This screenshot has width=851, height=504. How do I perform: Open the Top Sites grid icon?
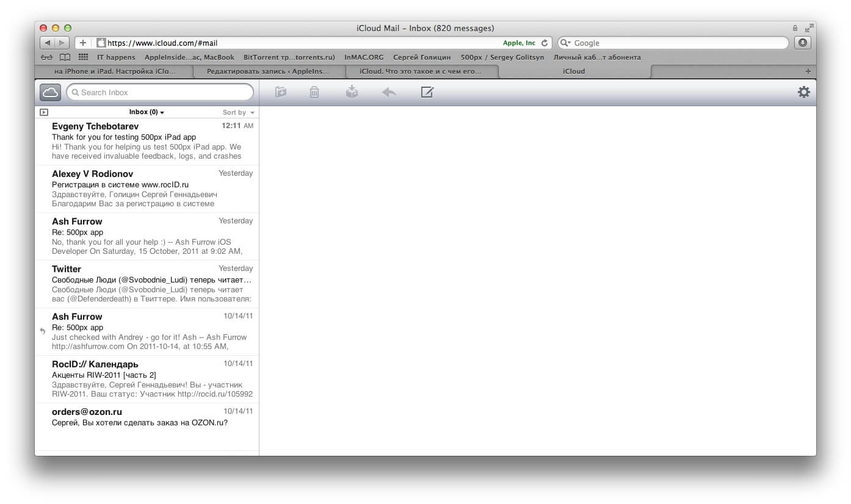pyautogui.click(x=83, y=57)
